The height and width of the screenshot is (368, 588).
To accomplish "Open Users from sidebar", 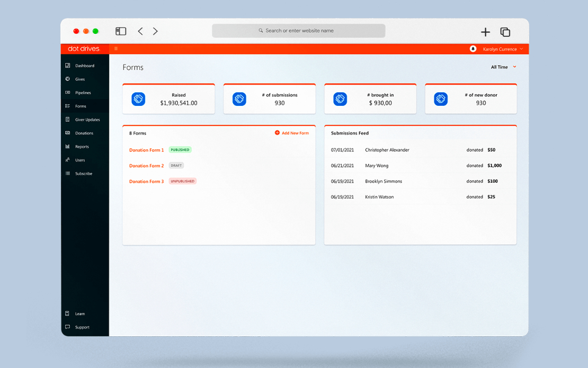I will coord(85,160).
